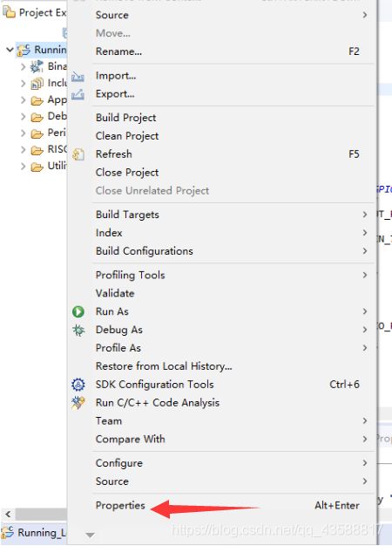Click the bottom menu scroll-down arrow

click(90, 535)
